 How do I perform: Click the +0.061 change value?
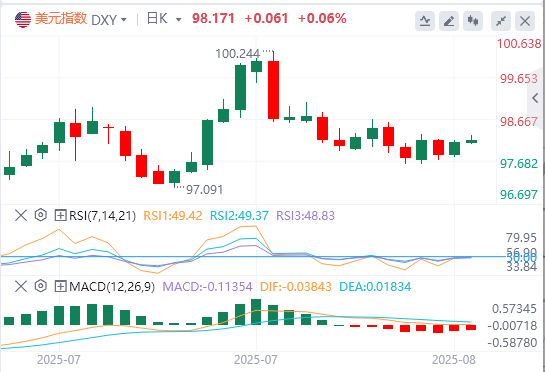click(266, 18)
